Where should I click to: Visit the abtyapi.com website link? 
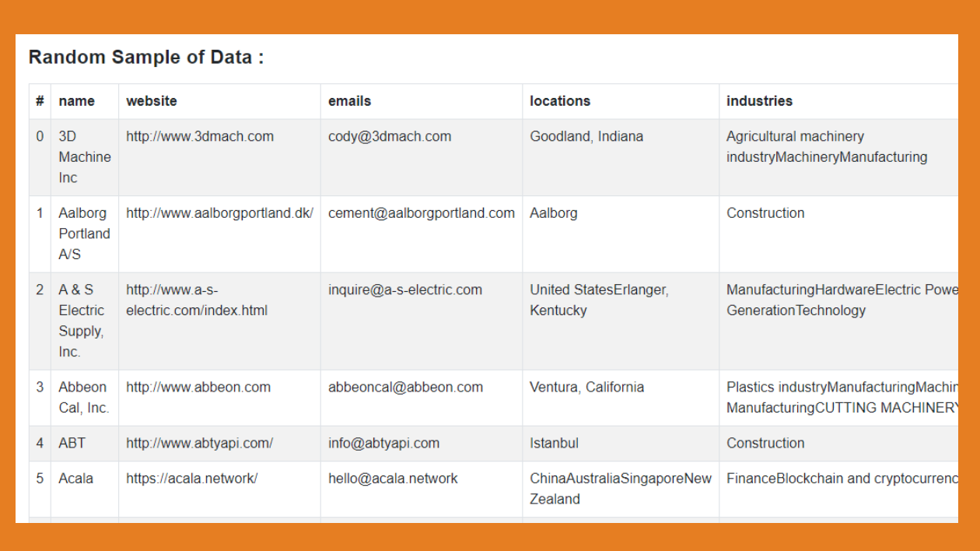click(200, 444)
